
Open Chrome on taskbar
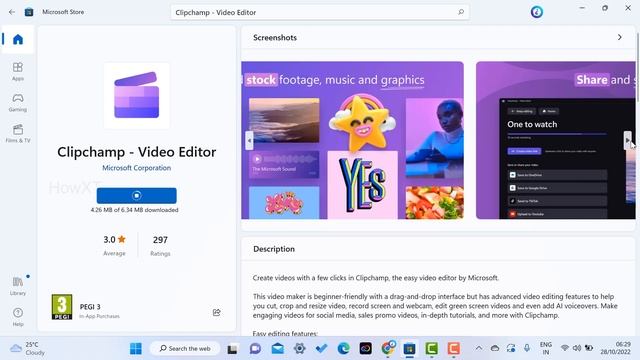click(x=388, y=348)
